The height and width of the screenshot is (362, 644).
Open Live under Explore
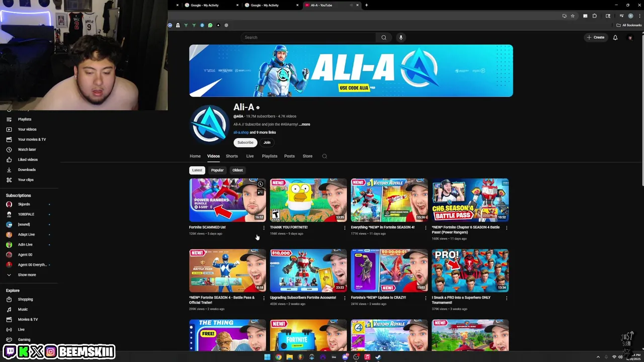pyautogui.click(x=21, y=329)
